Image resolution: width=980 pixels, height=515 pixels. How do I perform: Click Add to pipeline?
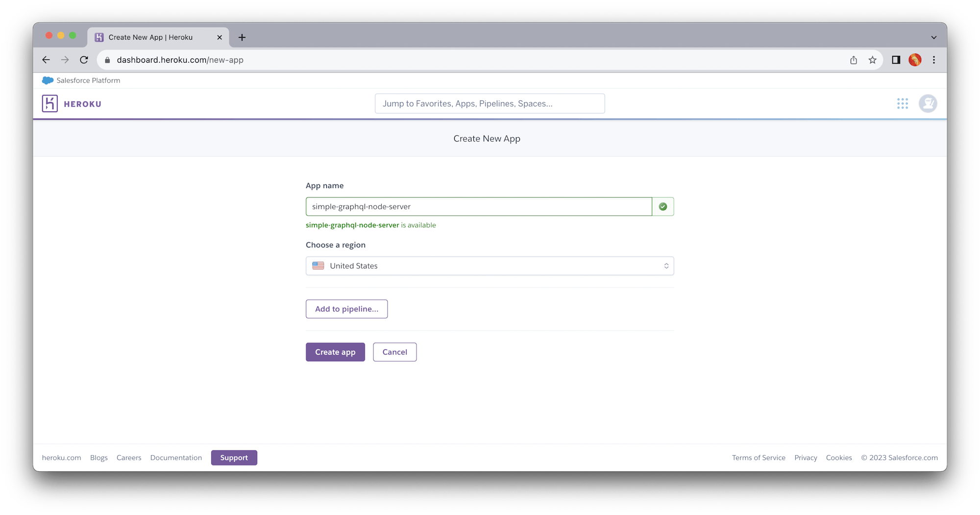[x=346, y=309]
